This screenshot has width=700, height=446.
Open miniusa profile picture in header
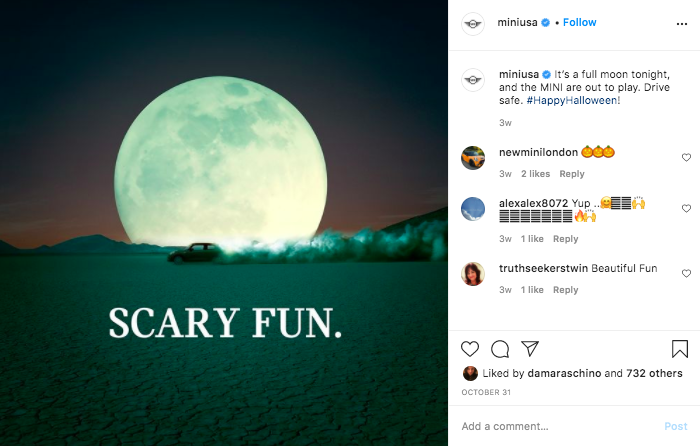coord(473,23)
